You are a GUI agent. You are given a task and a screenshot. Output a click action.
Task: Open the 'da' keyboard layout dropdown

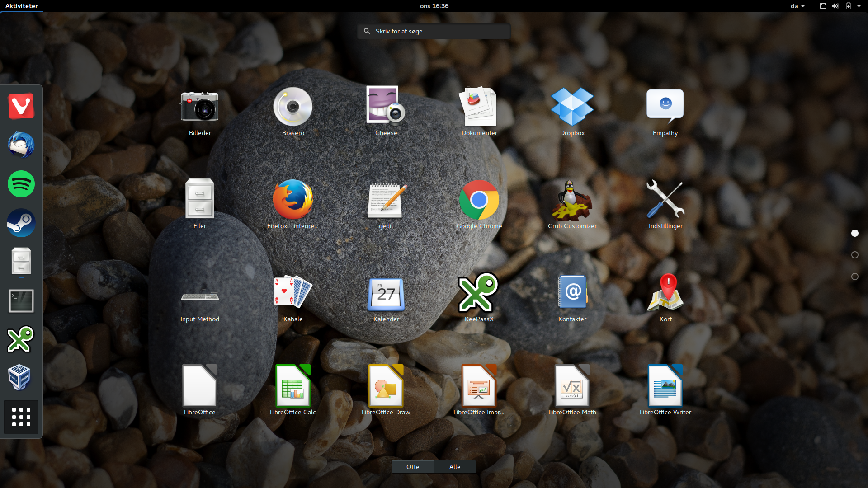click(x=797, y=6)
